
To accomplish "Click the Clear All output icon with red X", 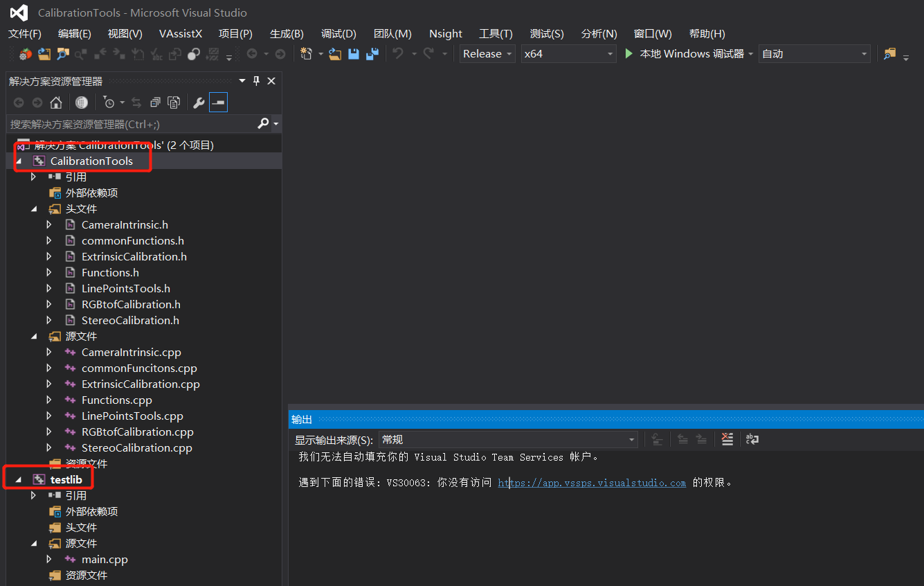I will 727,439.
